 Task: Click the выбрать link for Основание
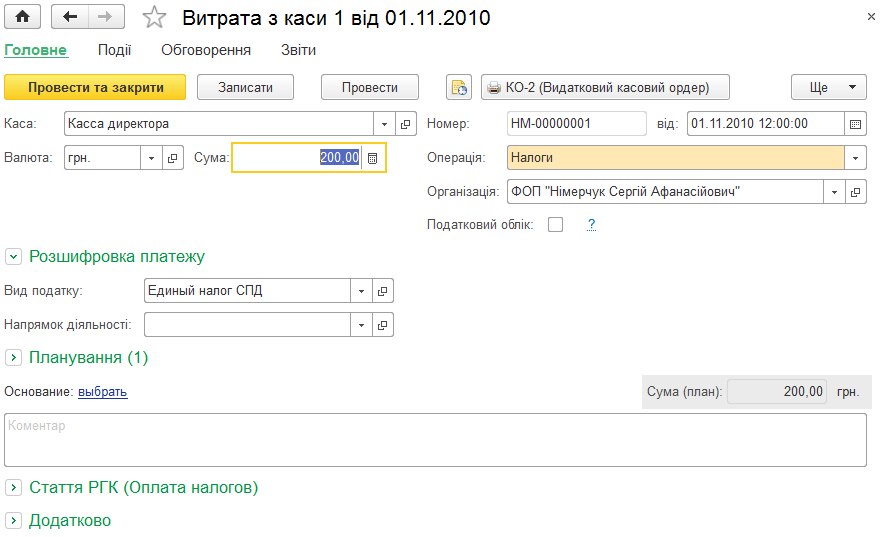coord(103,392)
